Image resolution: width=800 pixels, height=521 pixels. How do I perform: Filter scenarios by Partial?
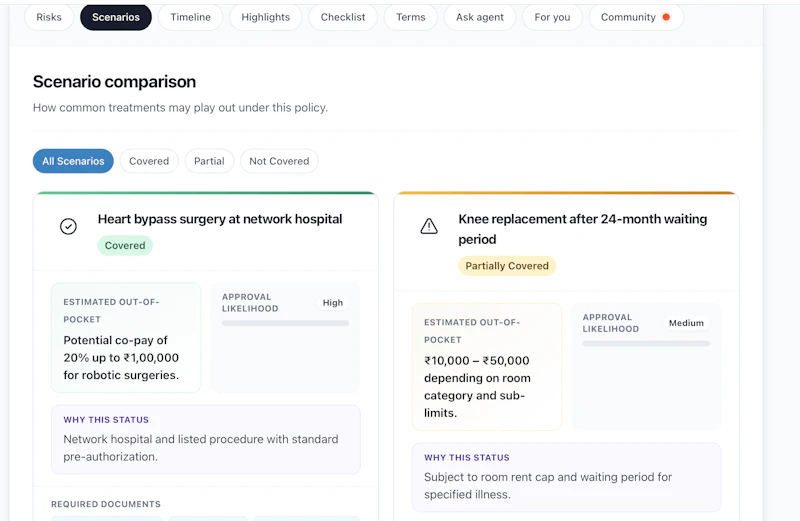coord(209,161)
